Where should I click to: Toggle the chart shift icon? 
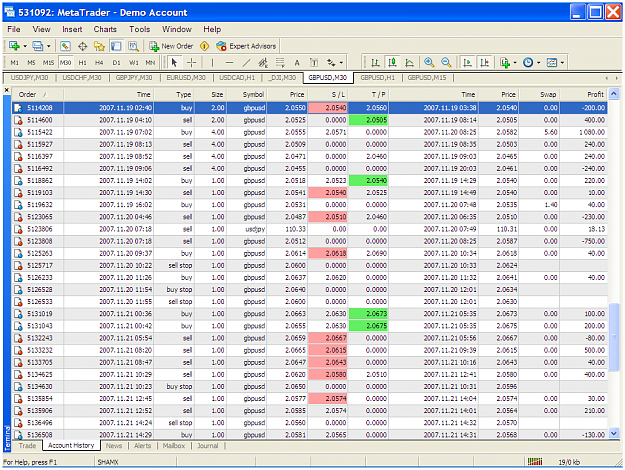click(x=484, y=63)
